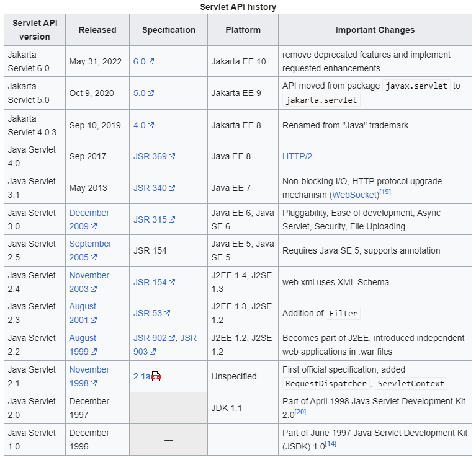
Task: Open the December 2009 release link
Action: [x=89, y=219]
